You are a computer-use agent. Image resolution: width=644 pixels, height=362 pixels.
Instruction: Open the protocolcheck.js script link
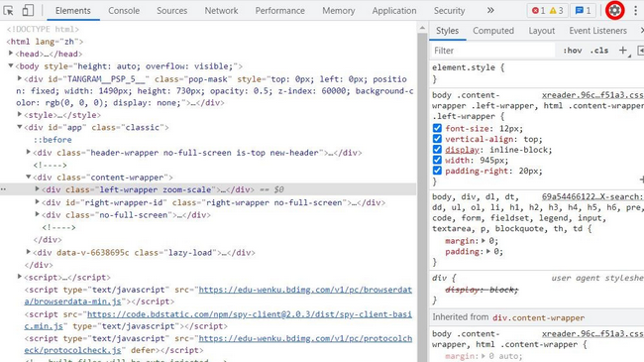coord(218,345)
